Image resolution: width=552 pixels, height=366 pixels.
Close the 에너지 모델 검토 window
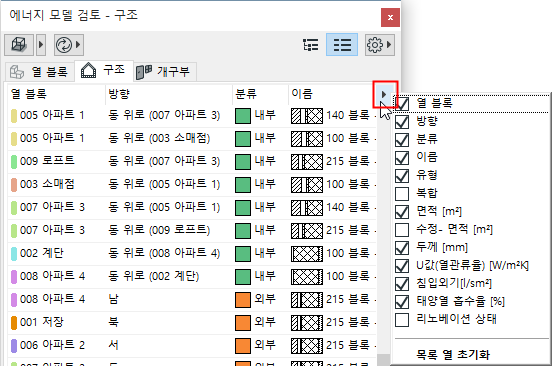pos(390,17)
